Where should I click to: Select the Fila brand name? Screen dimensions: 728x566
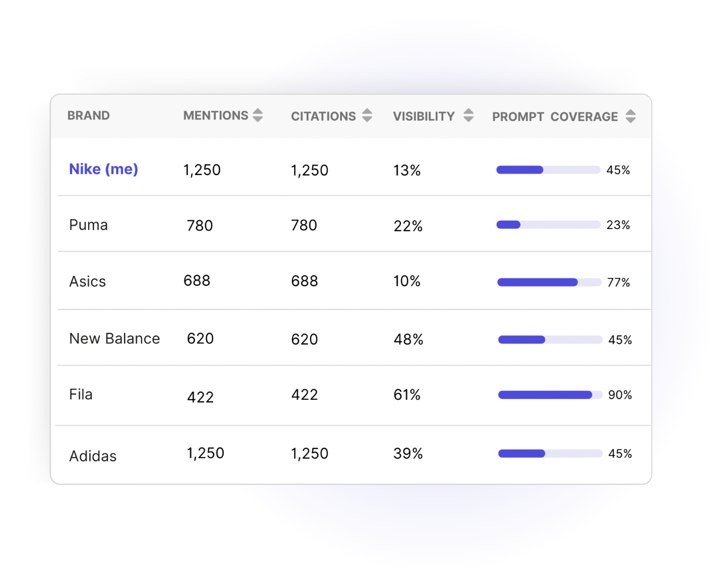(81, 394)
